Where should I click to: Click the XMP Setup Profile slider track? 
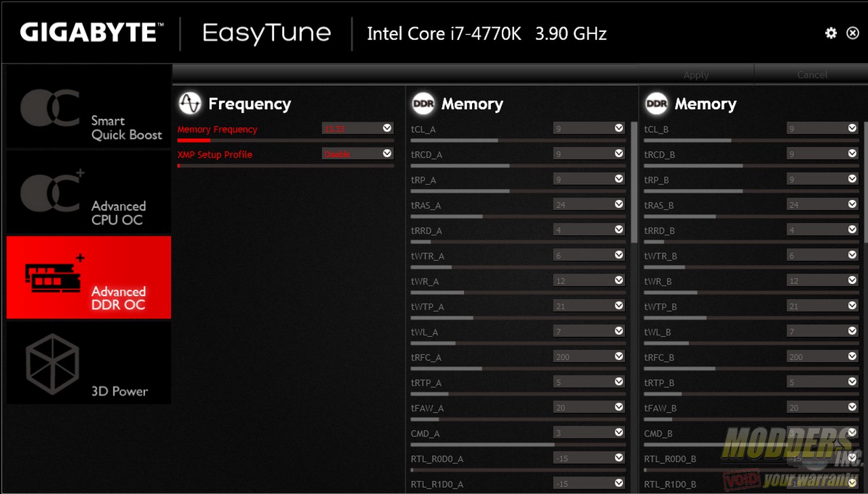point(285,165)
